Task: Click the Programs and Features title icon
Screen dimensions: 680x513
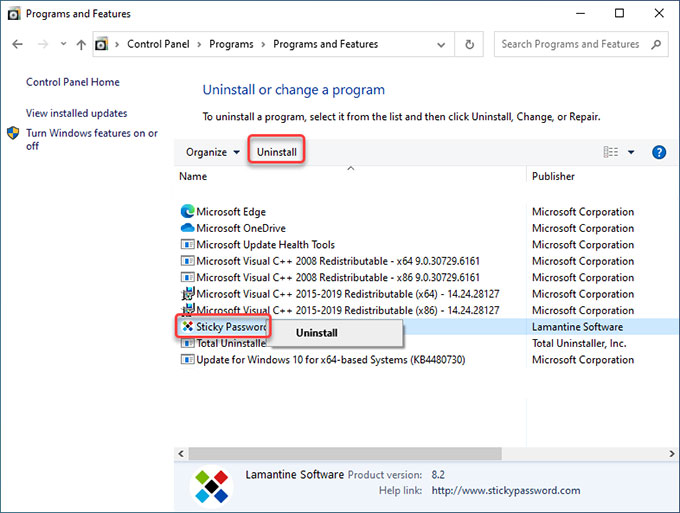Action: click(13, 14)
